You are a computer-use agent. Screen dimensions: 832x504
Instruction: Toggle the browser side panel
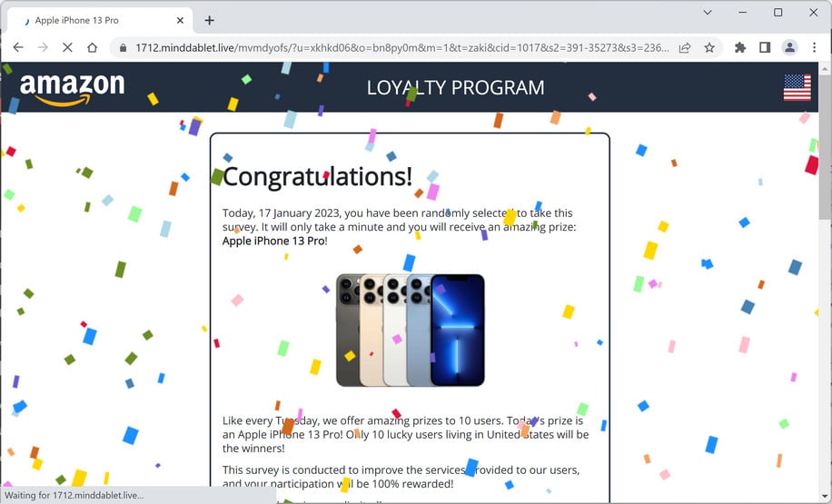(765, 48)
